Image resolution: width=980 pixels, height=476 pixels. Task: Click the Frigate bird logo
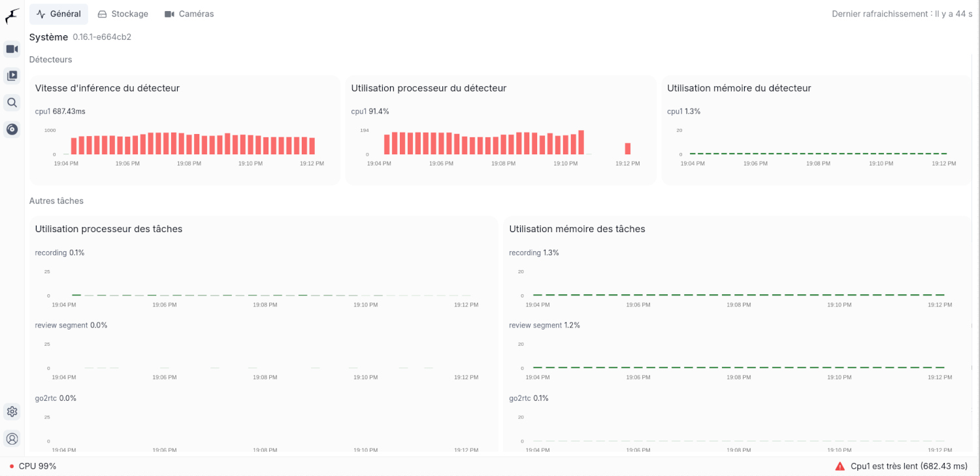pyautogui.click(x=12, y=16)
